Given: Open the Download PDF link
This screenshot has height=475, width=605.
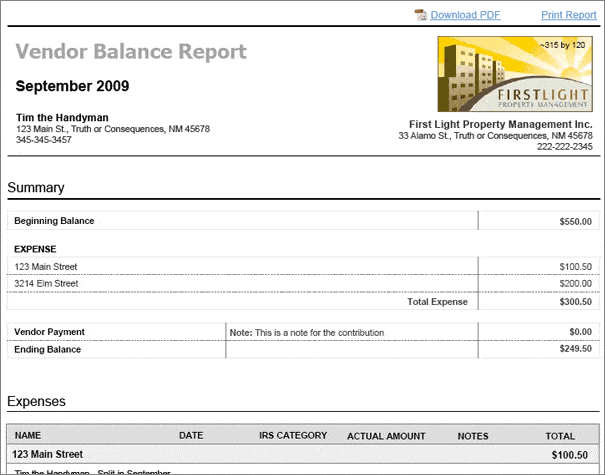Looking at the screenshot, I should pos(465,15).
